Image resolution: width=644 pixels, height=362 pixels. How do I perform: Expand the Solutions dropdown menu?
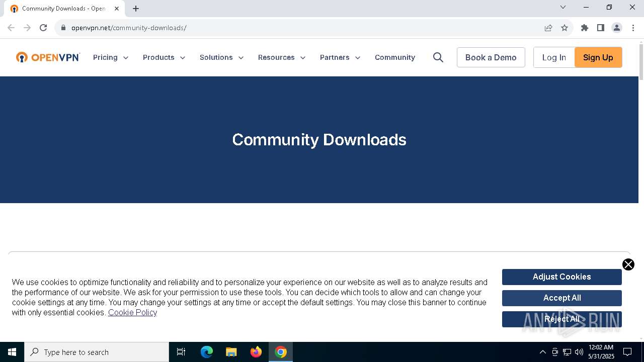click(222, 57)
